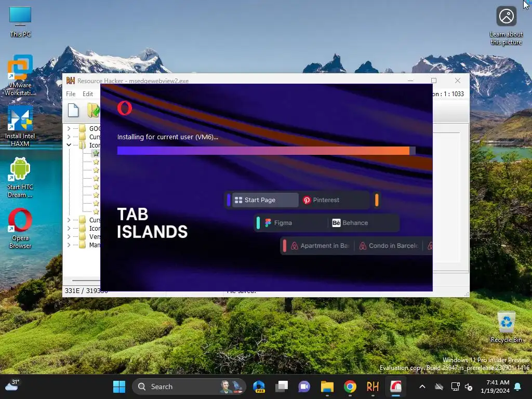This screenshot has width=532, height=399.
Task: Show hidden system tray icons
Action: pos(422,387)
